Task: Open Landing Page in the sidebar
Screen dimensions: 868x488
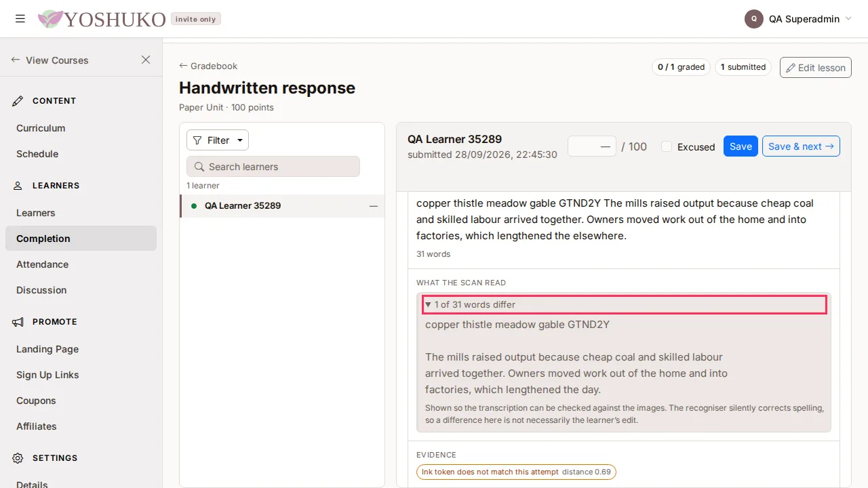Action: [81, 349]
